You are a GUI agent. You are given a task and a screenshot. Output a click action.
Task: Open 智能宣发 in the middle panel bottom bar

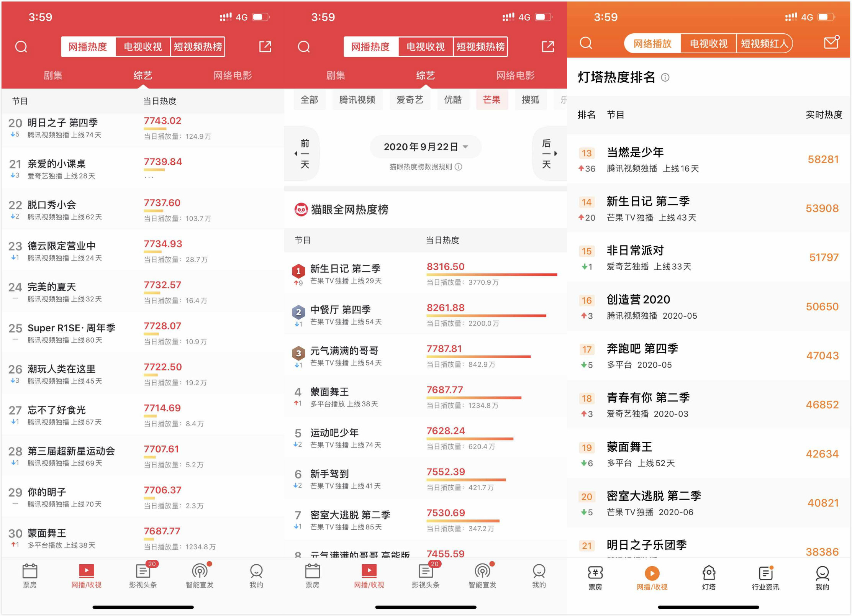pyautogui.click(x=482, y=575)
